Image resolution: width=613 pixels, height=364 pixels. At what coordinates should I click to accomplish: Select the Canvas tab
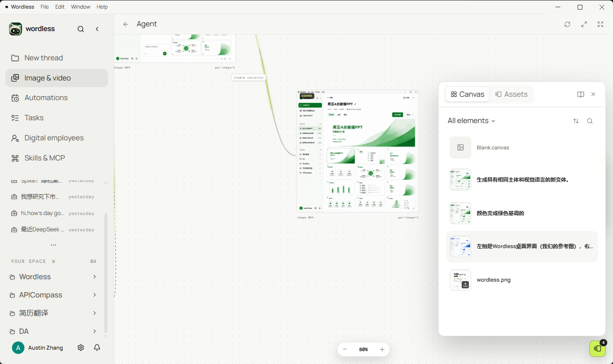(467, 94)
